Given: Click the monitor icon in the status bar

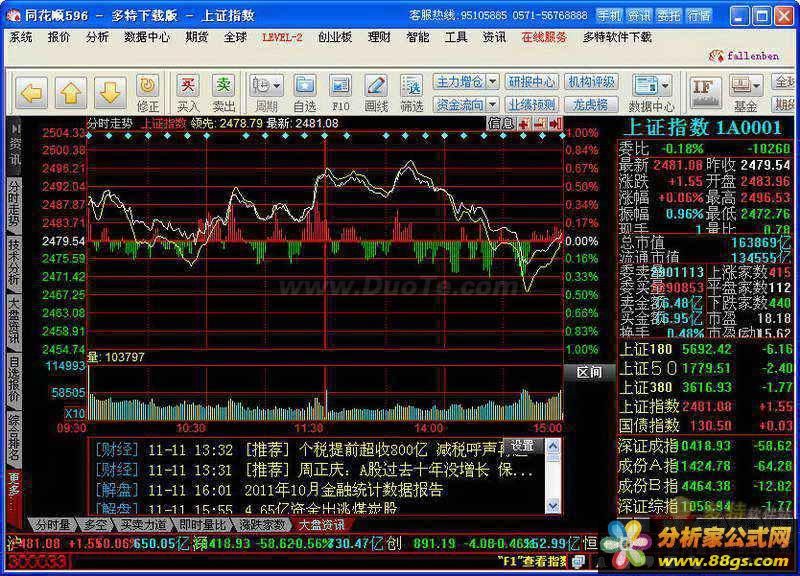Looking at the screenshot, I should (x=578, y=562).
